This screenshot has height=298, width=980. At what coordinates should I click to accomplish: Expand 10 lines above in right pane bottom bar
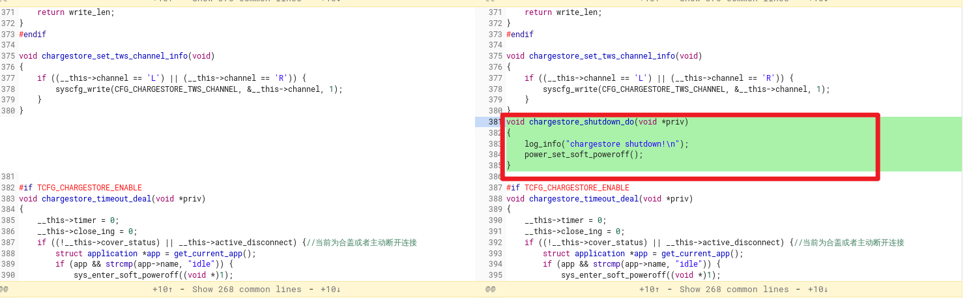[x=650, y=290]
